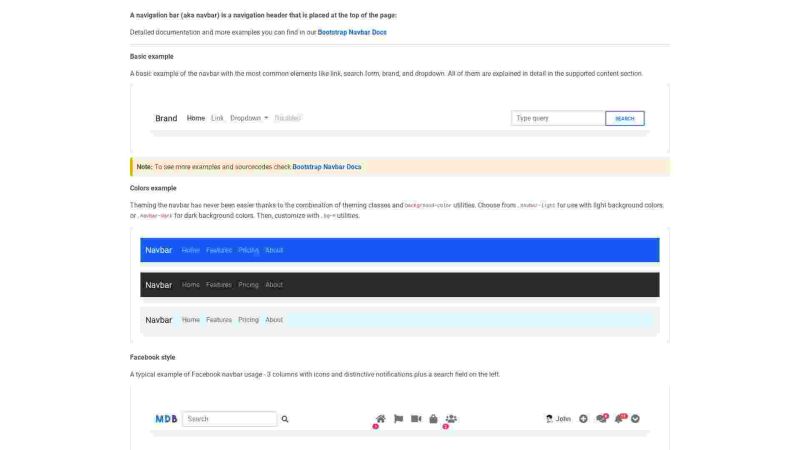The width and height of the screenshot is (800, 450).
Task: Click the plus circle icon
Action: pyautogui.click(x=583, y=419)
